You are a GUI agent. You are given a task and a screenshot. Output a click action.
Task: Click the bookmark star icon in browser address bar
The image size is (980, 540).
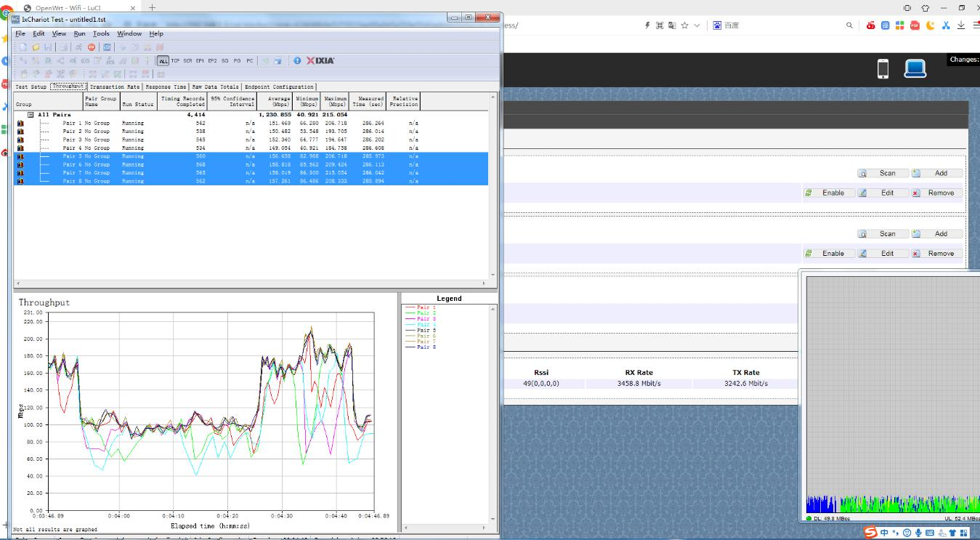(x=684, y=25)
